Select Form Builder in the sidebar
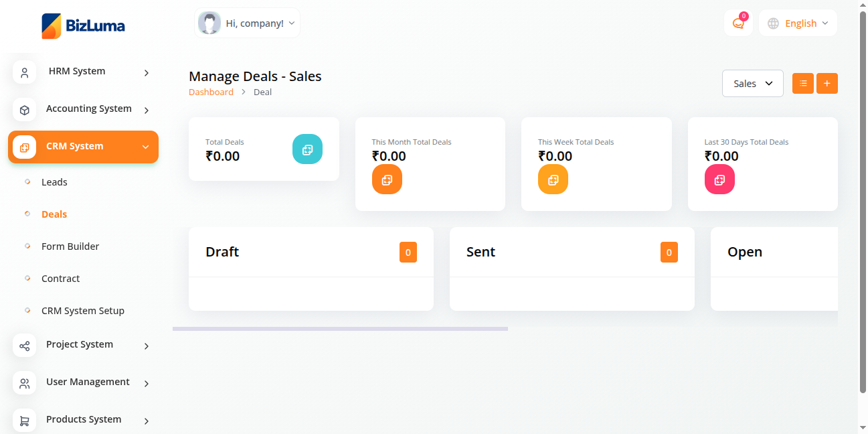Image resolution: width=868 pixels, height=434 pixels. tap(70, 246)
